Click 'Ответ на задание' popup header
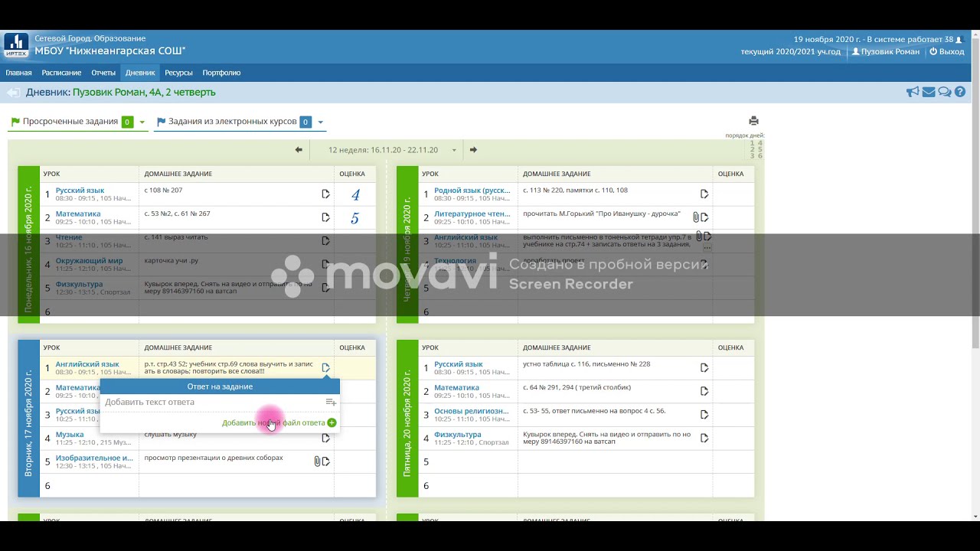Viewport: 980px width, 551px height. pos(220,386)
